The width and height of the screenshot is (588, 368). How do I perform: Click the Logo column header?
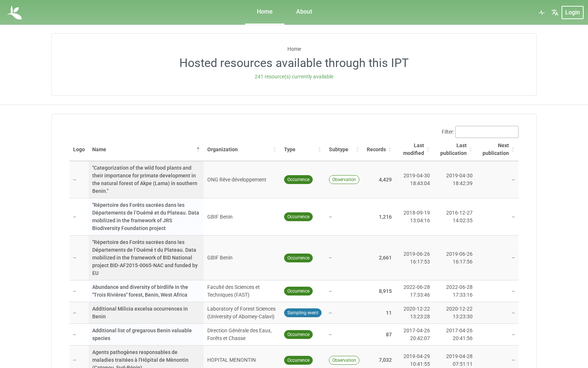click(x=79, y=149)
